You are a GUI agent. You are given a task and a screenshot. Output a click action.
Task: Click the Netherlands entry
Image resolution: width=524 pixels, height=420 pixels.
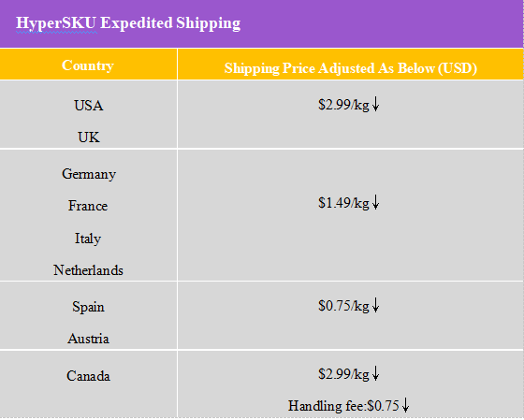(88, 270)
